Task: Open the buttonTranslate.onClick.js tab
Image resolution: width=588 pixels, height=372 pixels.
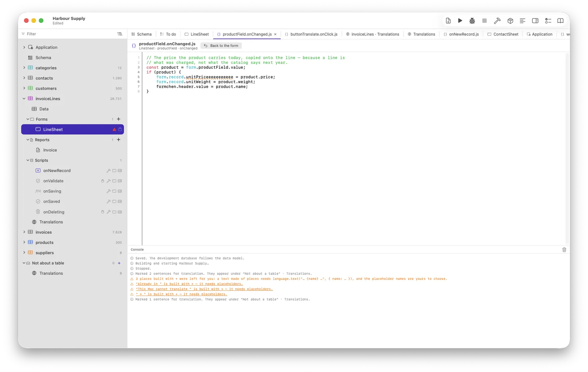Action: (x=311, y=34)
